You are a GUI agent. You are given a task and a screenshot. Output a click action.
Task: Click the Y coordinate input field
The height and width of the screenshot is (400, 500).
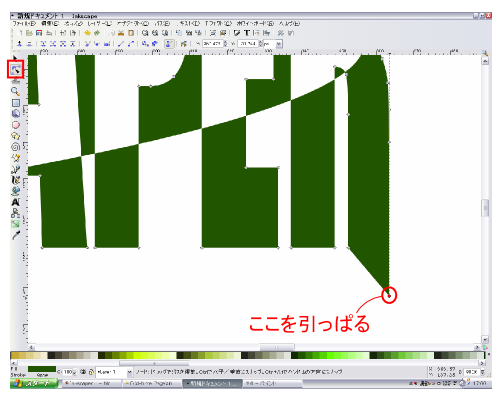[x=248, y=44]
